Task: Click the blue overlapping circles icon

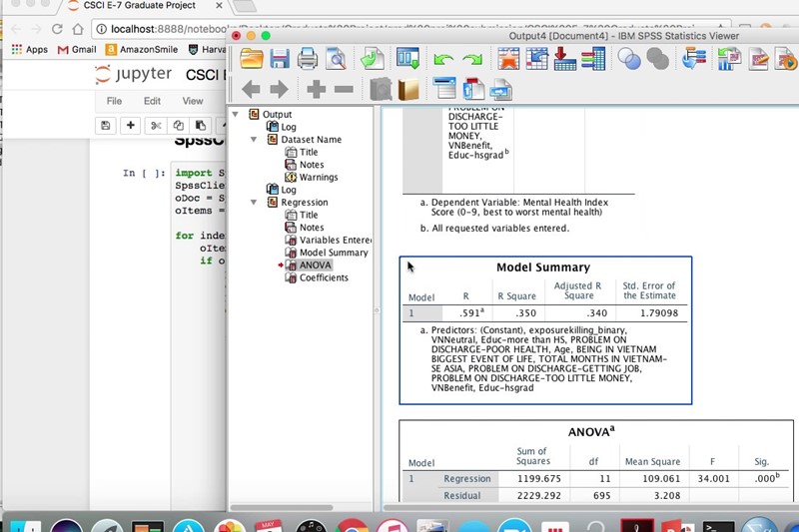Action: point(629,59)
